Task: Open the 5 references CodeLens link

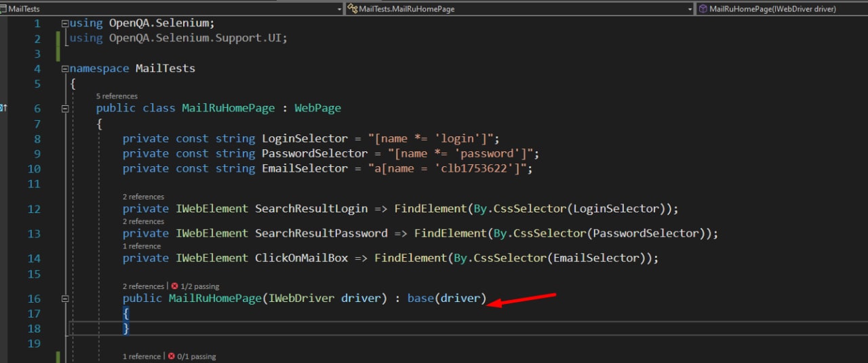Action: (x=117, y=96)
